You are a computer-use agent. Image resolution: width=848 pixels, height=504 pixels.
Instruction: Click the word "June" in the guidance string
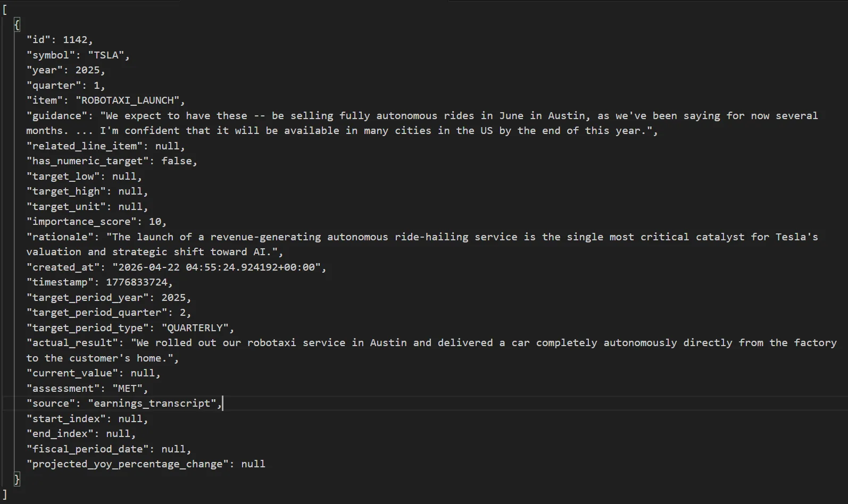pos(511,116)
